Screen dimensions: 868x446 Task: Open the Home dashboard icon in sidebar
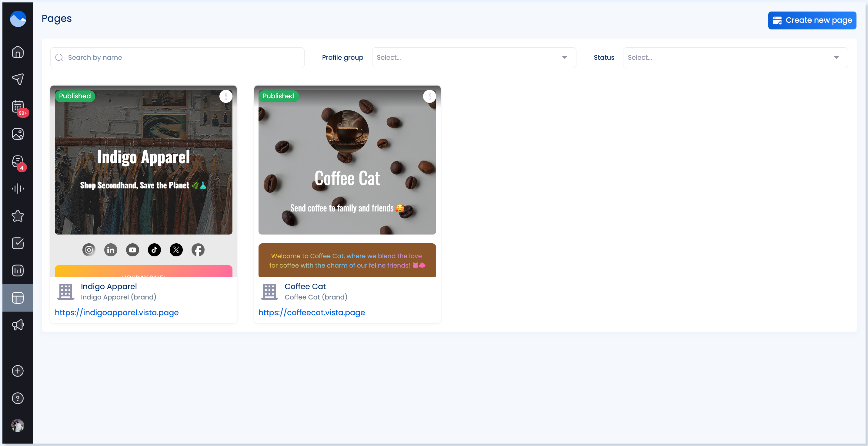(x=18, y=52)
